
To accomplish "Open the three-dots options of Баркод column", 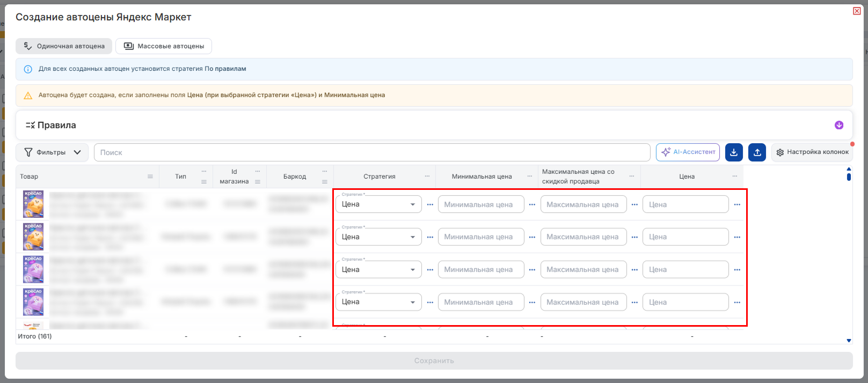I will tap(325, 171).
